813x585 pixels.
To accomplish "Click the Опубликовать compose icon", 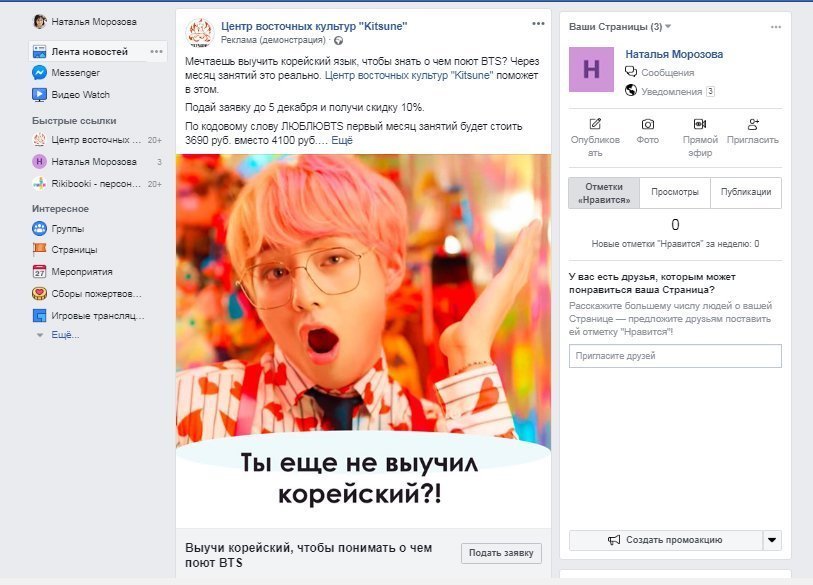I will (x=595, y=124).
